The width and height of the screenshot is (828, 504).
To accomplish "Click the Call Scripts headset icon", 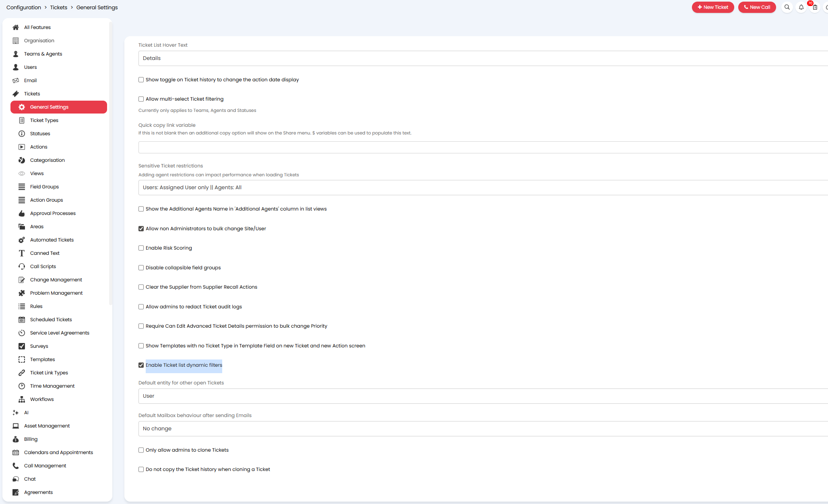I will 22,266.
